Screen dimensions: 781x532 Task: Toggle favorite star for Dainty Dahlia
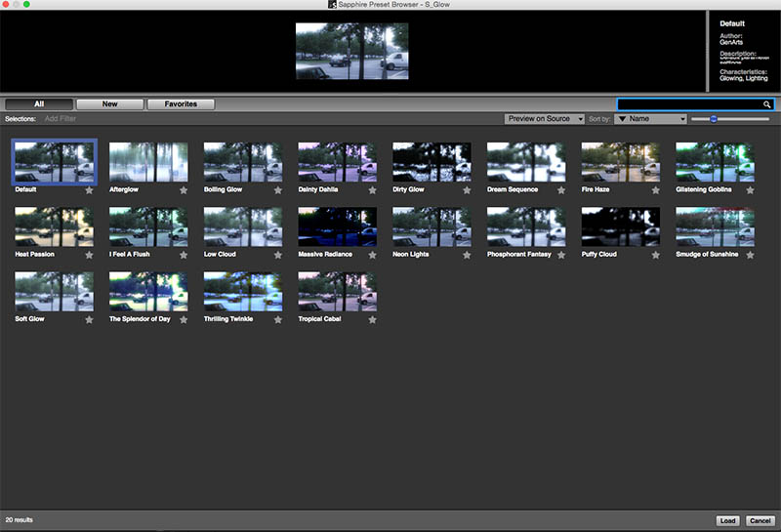coord(372,190)
